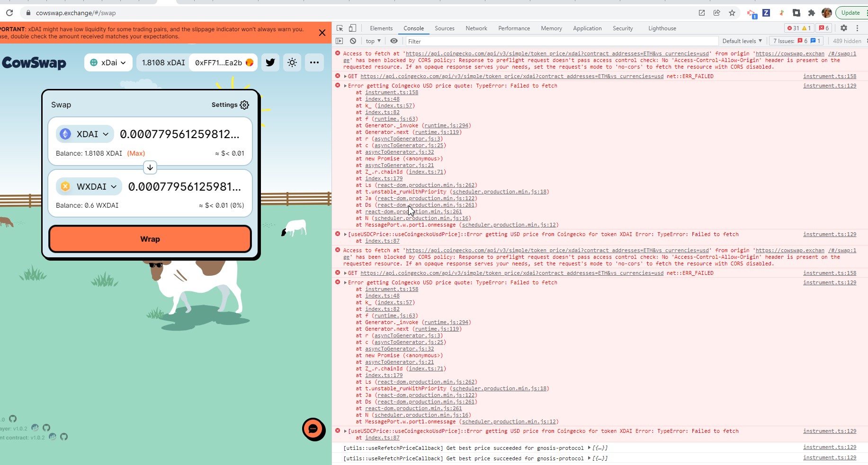The height and width of the screenshot is (465, 868).
Task: Open the Default levels dropdown
Action: pyautogui.click(x=742, y=41)
